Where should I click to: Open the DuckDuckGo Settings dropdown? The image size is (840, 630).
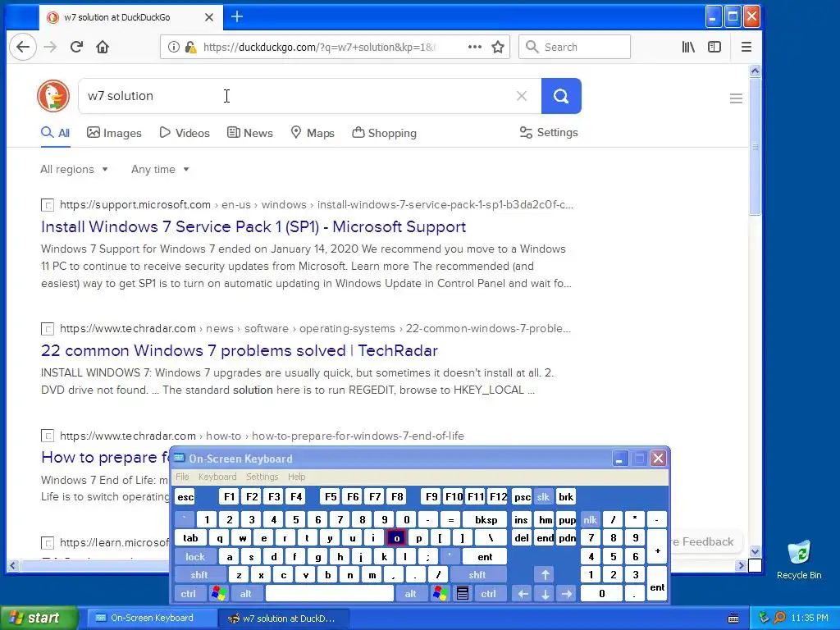point(549,132)
